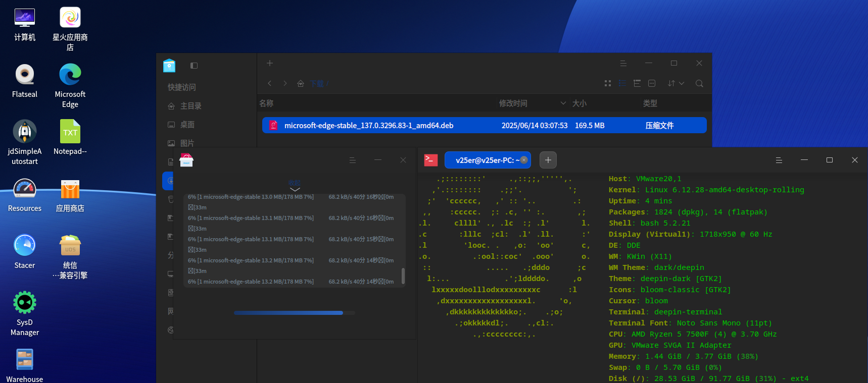
Task: Open the 应用商店 desktop icon
Action: click(70, 195)
